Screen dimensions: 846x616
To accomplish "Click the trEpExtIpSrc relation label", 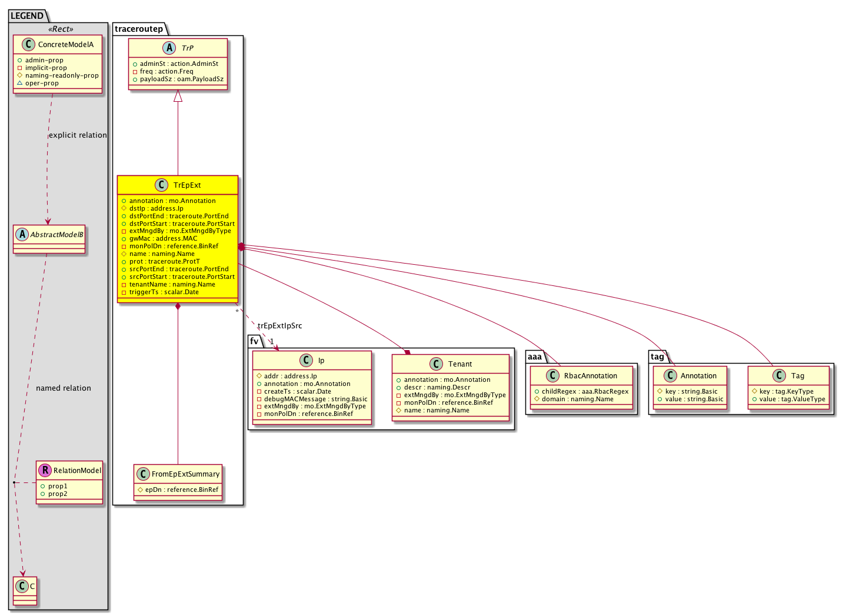I will click(280, 326).
